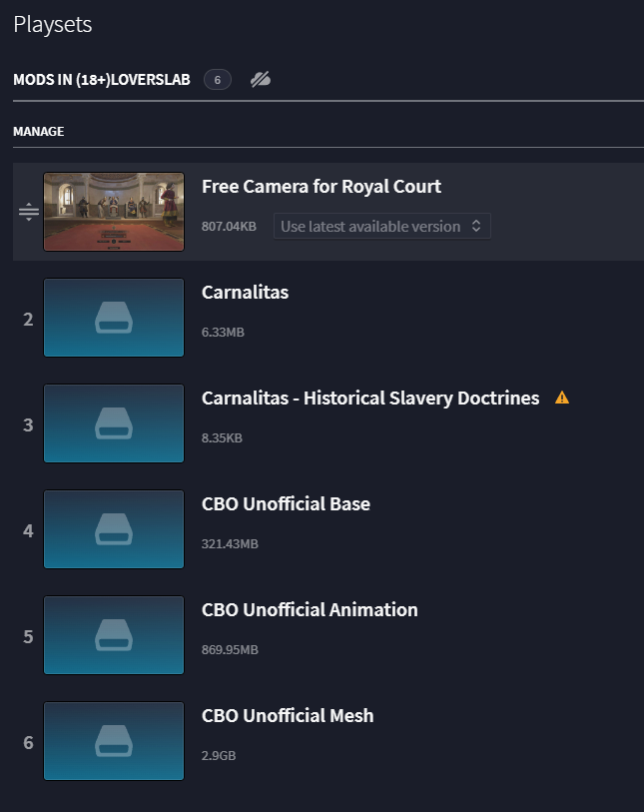The image size is (644, 812).
Task: Click the Carnalitas placeholder drive icon
Action: [x=114, y=318]
